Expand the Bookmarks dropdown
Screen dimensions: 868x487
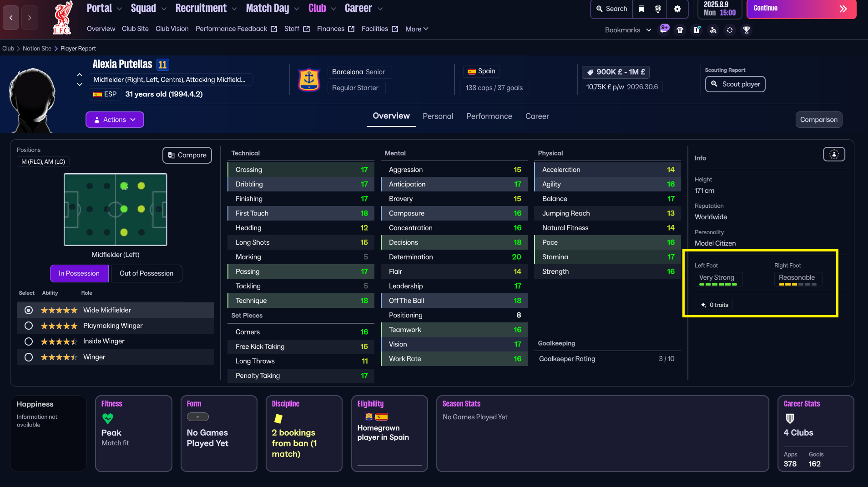coord(628,30)
